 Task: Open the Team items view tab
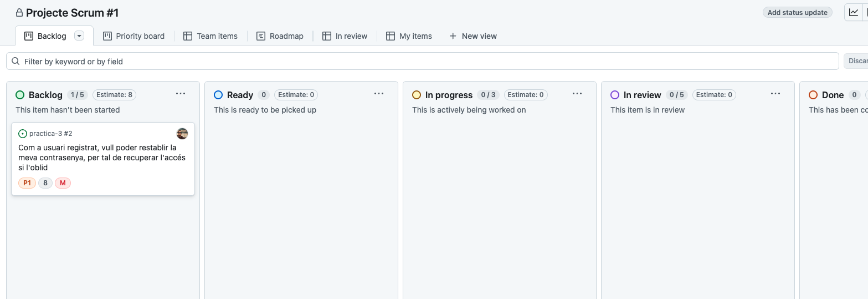click(210, 36)
